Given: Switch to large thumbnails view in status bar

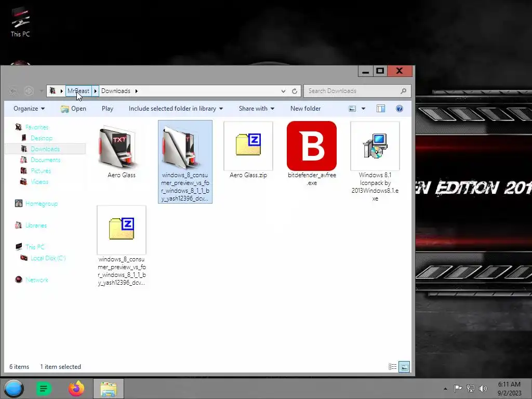Looking at the screenshot, I should [404, 367].
